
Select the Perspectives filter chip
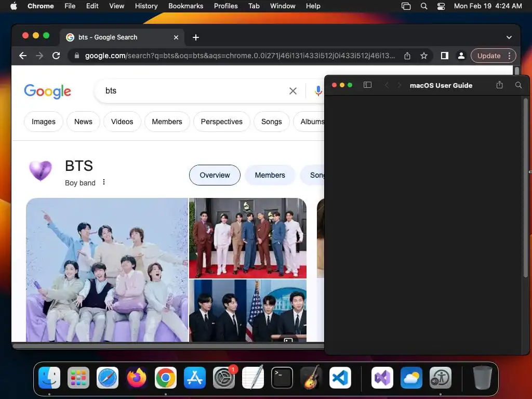(221, 122)
